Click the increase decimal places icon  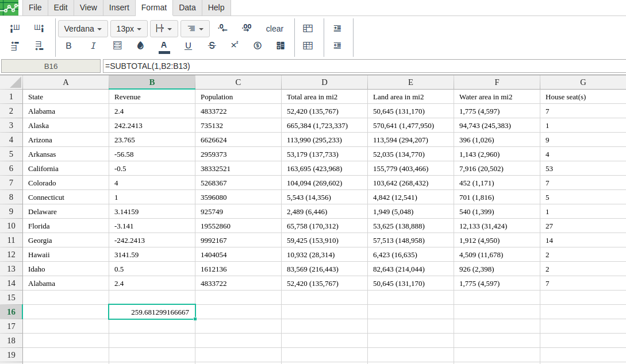coord(247,28)
